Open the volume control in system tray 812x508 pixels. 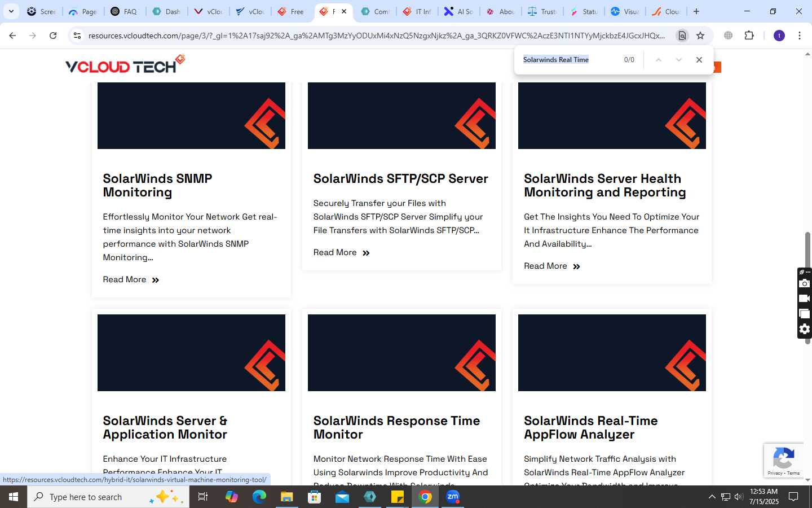[x=739, y=497]
